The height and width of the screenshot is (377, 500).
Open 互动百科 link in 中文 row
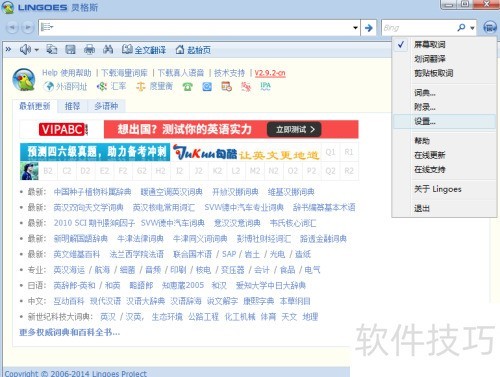69,301
